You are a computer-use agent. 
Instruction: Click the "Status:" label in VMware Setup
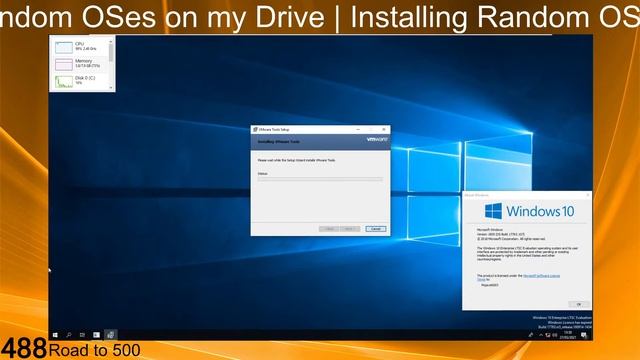pos(262,174)
